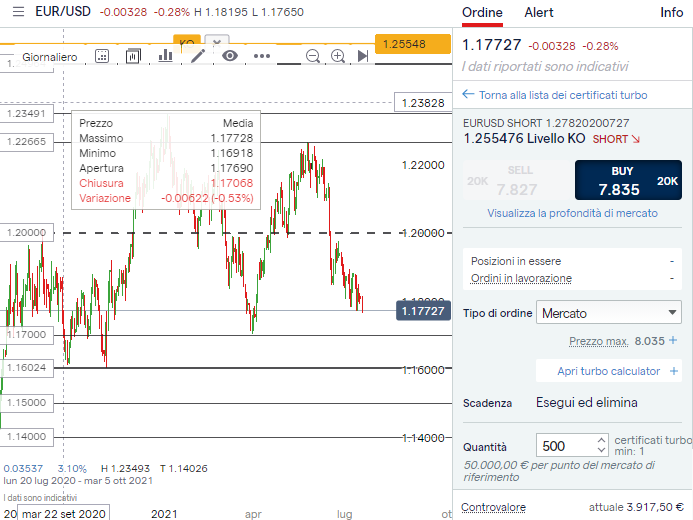Open the date range calendar icon
Viewport: 693px width, 520px height.
102,56
